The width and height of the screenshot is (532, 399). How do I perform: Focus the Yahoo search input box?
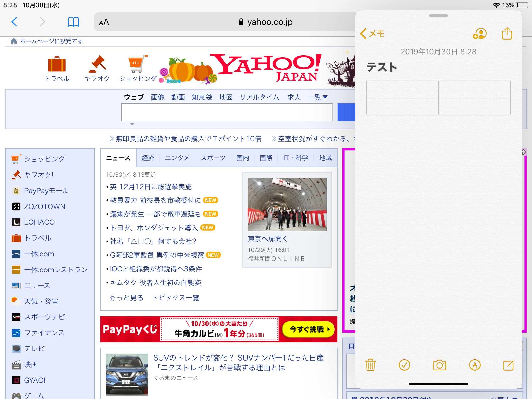[227, 112]
